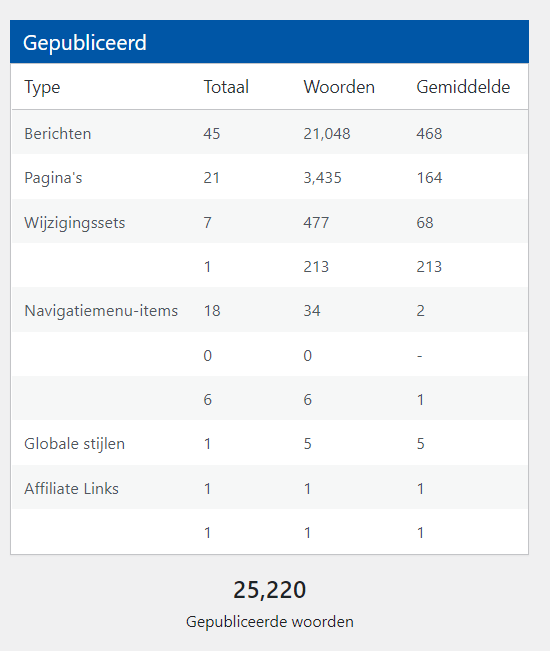Click the 477 words value for Wijzigingssets
The width and height of the screenshot is (550, 651).
(316, 223)
